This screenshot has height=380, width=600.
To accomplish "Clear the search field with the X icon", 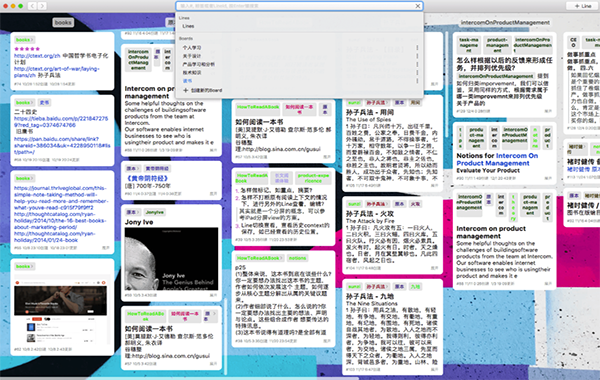I will (418, 6).
